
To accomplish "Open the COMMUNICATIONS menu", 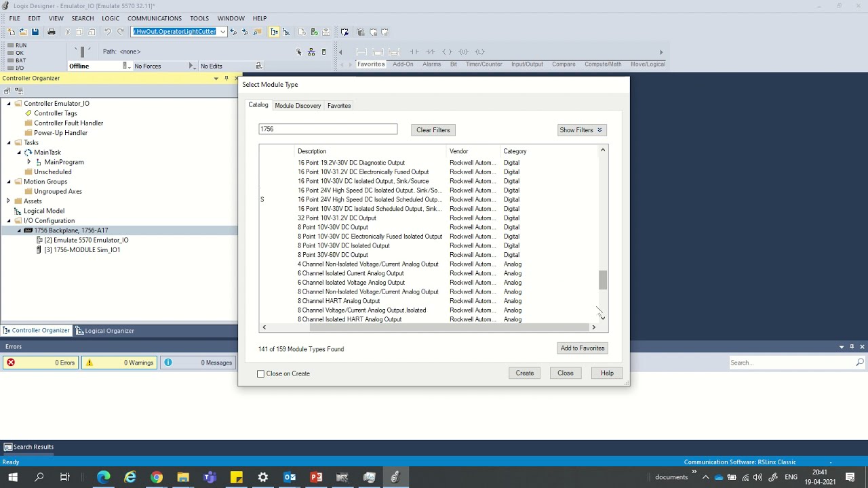I will pyautogui.click(x=155, y=18).
